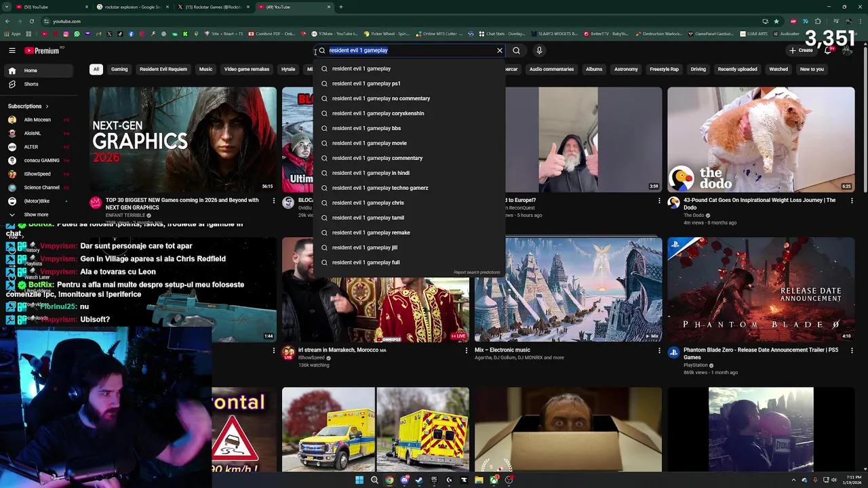
Task: Choose suggestion 'gameplay coryxkenshin'
Action: (x=410, y=113)
